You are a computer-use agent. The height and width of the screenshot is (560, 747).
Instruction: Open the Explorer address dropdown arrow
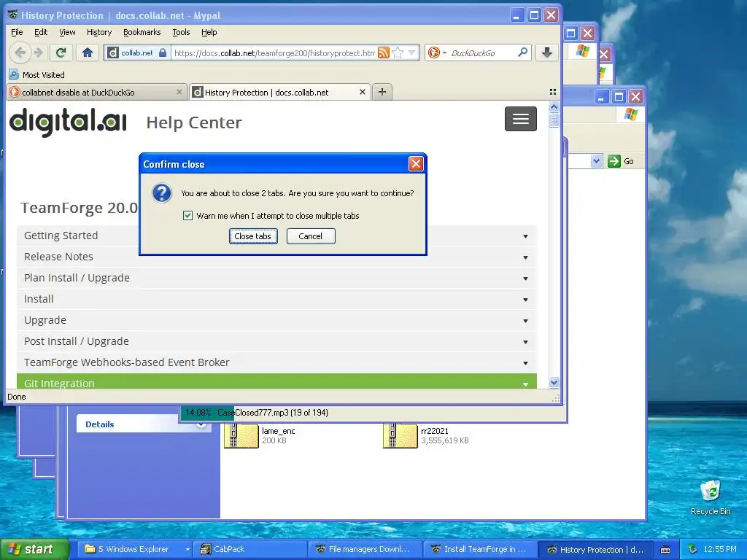click(x=596, y=161)
